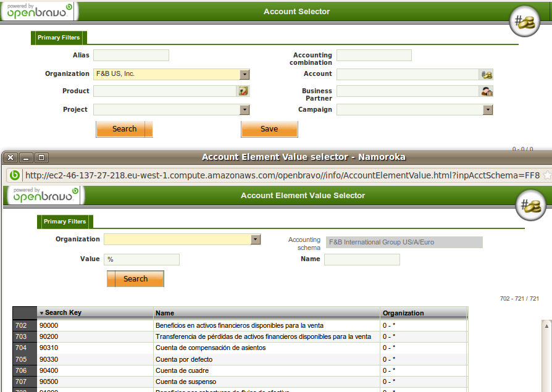Select 'Beneficios en activos financieros disponibles' cell

tap(267, 325)
